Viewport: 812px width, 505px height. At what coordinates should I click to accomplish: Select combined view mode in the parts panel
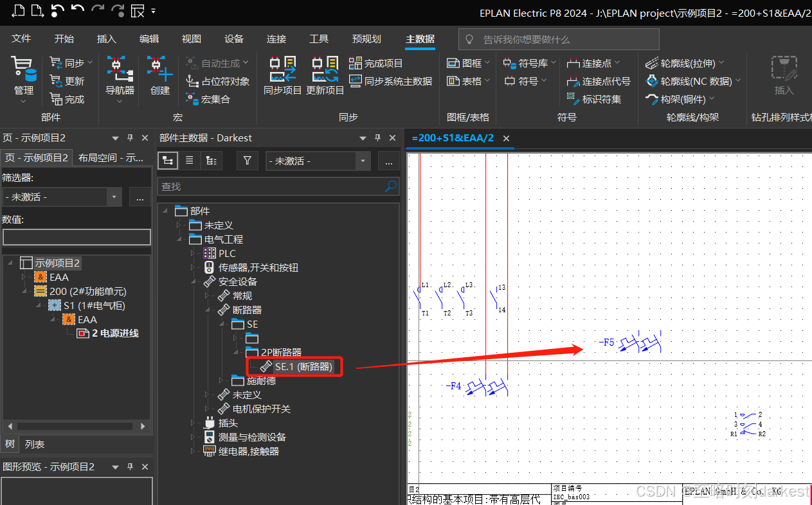click(211, 161)
